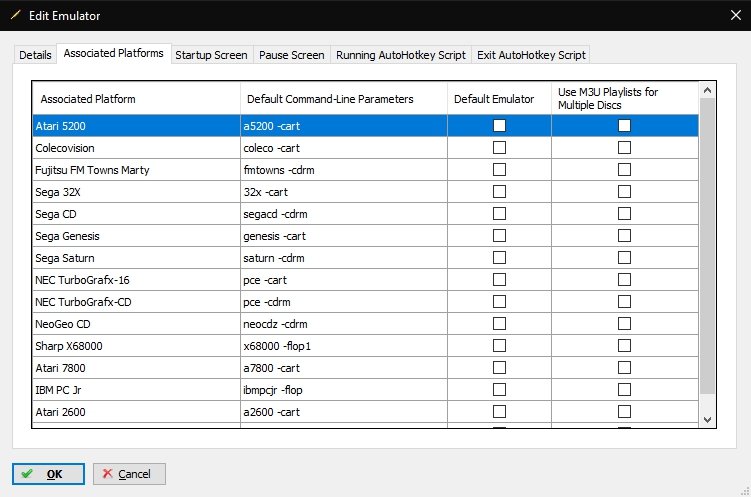Check Default Emulator for Atari 7800
The image size is (751, 497).
click(x=499, y=368)
